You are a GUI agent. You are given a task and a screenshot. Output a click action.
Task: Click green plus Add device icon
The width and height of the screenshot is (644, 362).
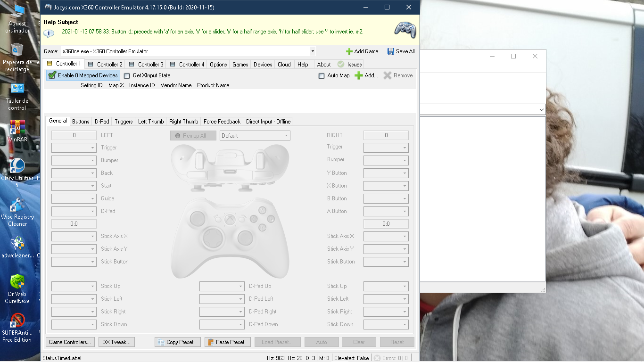pyautogui.click(x=359, y=75)
